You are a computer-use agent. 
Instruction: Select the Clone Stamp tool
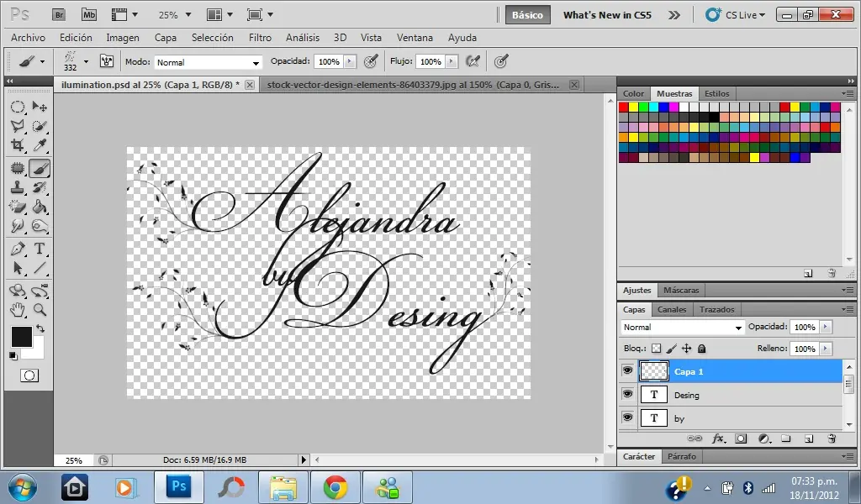coord(18,186)
